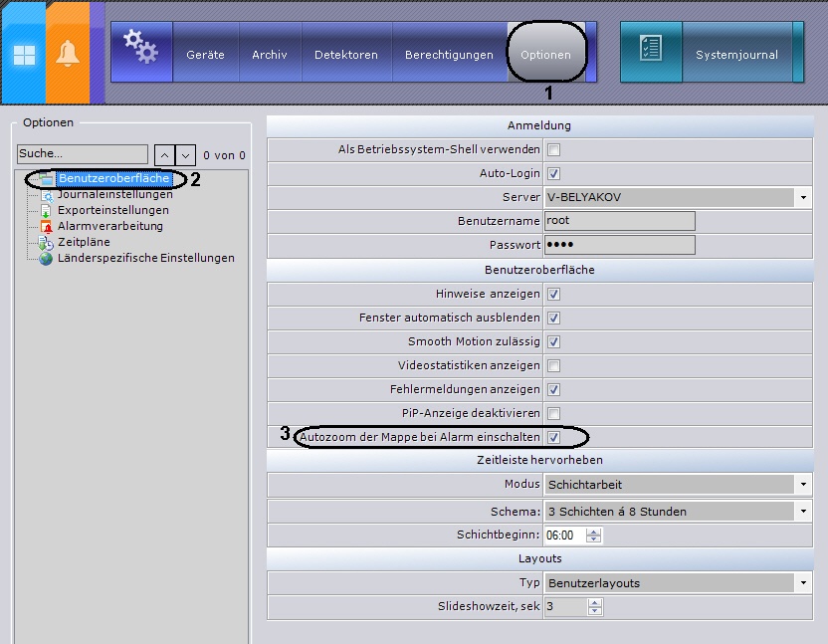Viewport: 828px width, 644px height.
Task: Open the Modus dropdown Schichtarbeit
Action: point(678,485)
